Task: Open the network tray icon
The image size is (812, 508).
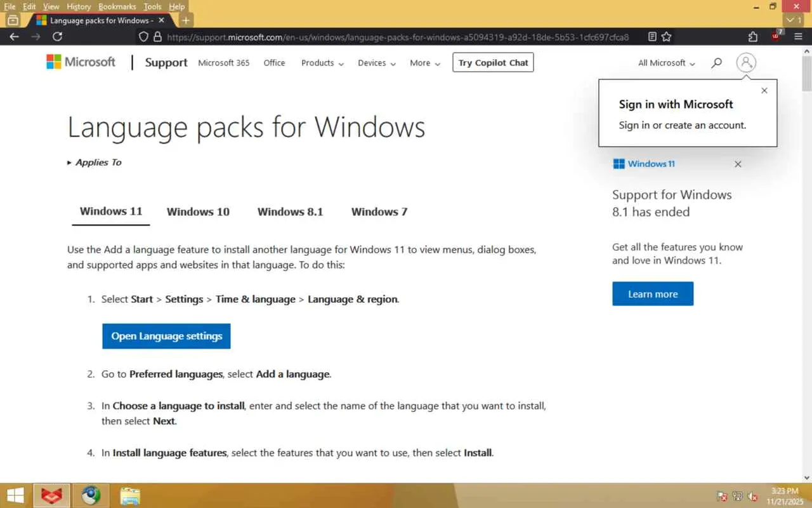Action: [x=738, y=496]
